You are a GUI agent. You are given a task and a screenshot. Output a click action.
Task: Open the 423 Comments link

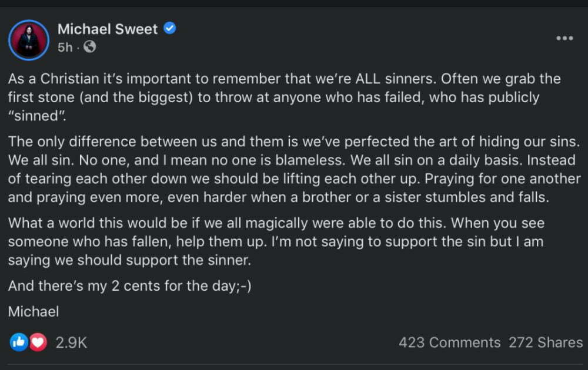[450, 342]
